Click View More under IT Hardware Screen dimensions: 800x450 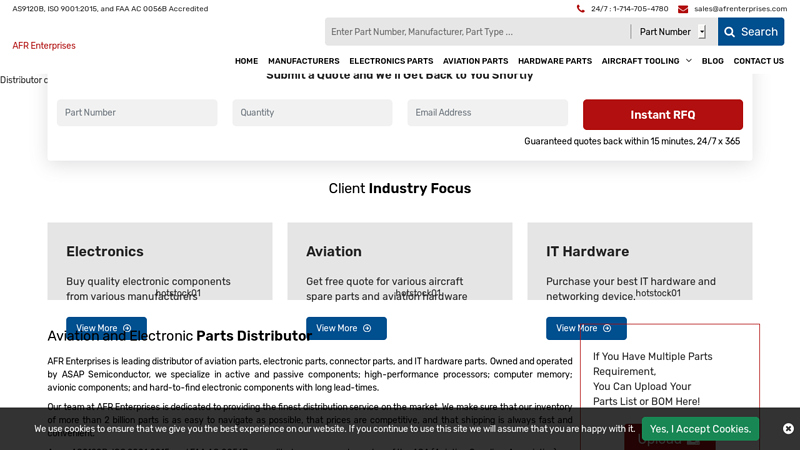pyautogui.click(x=586, y=328)
